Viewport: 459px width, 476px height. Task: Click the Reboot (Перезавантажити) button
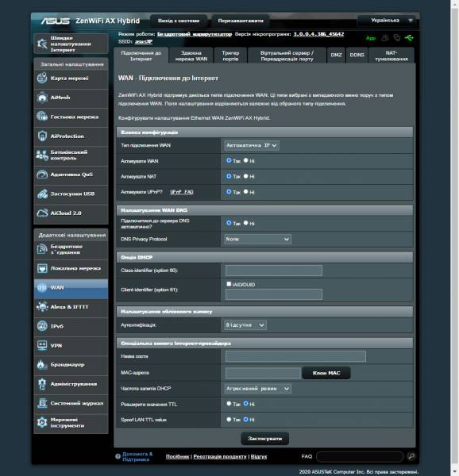pos(241,21)
